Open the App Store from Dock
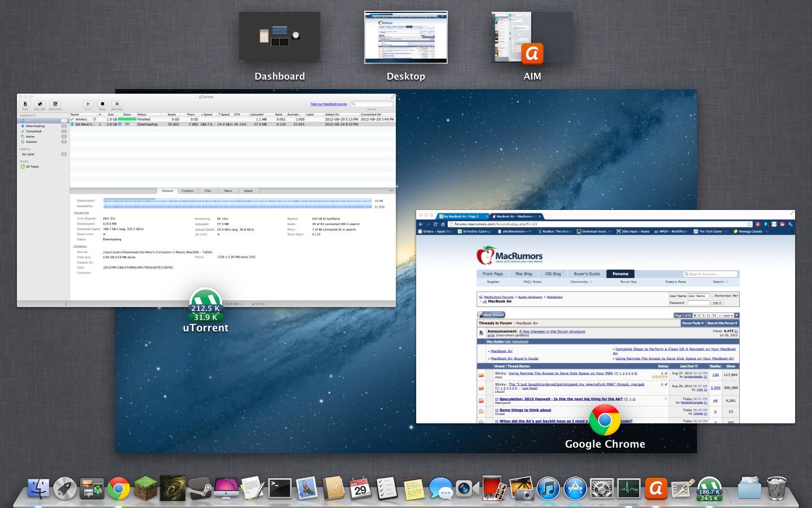 [575, 488]
